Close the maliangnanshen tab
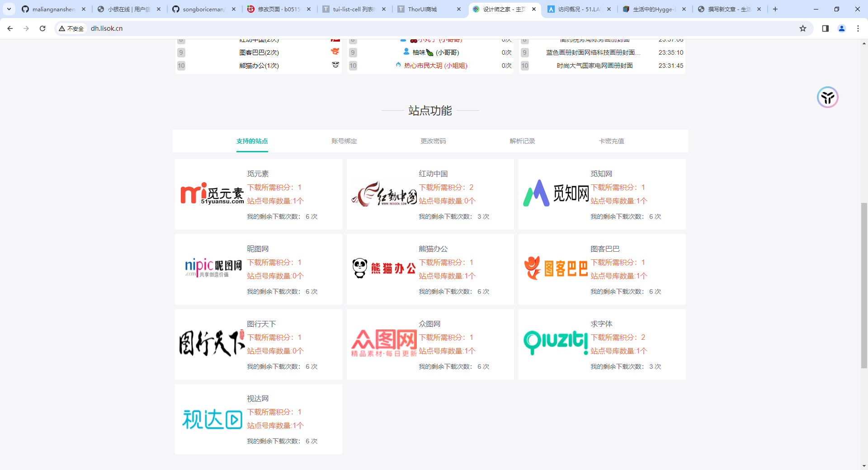Viewport: 868px width, 470px height. click(x=84, y=9)
